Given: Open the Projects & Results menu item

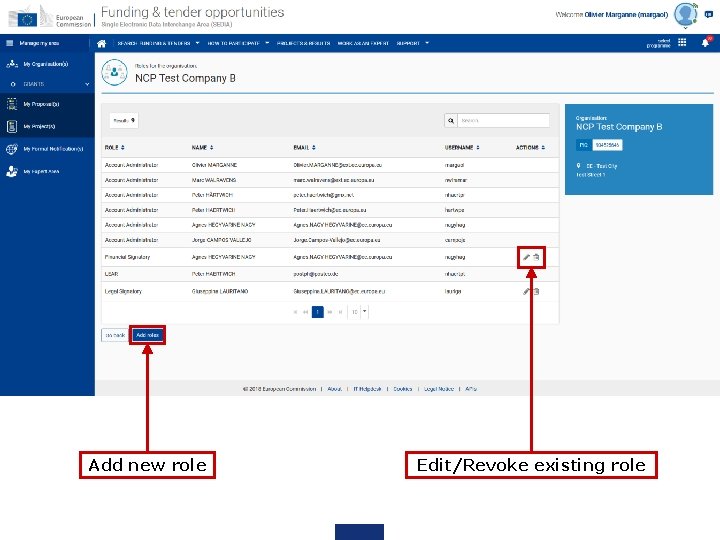Looking at the screenshot, I should tap(304, 43).
